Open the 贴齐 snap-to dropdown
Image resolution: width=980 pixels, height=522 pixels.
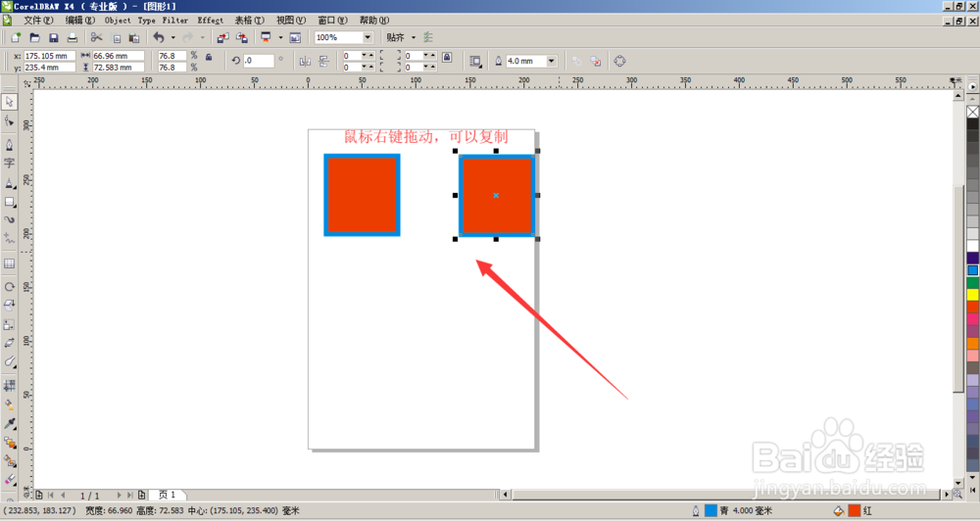point(414,37)
